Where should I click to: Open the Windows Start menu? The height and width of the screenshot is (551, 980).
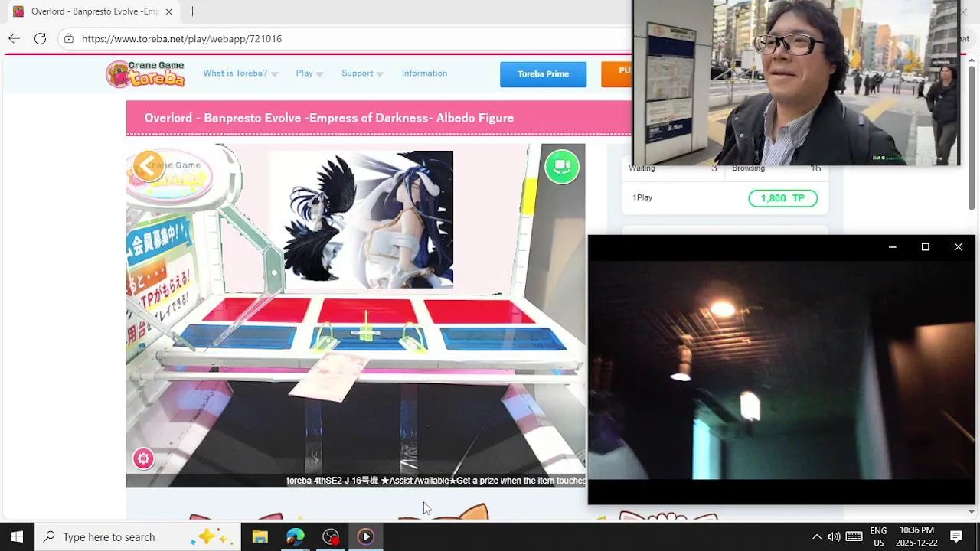click(17, 536)
